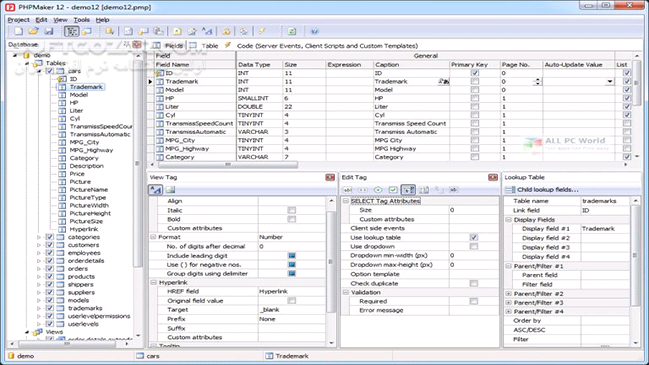Enable the Italic checkbox in View Tag
Viewport: 649px width, 365px height.
(292, 210)
